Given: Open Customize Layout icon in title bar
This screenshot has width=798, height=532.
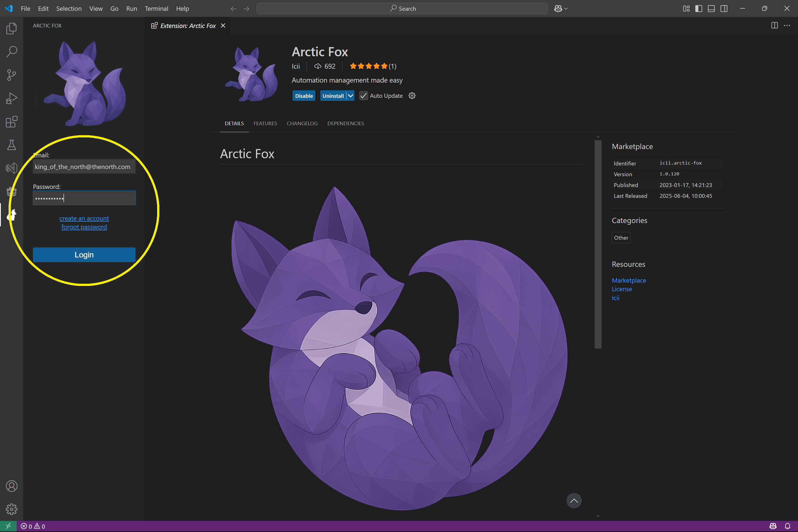Looking at the screenshot, I should point(686,9).
